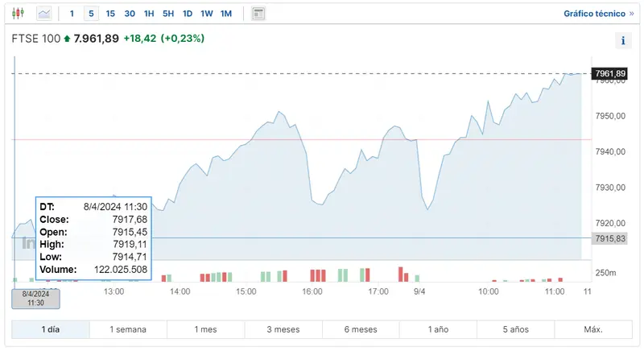Choose the 1 mes range tab
The width and height of the screenshot is (644, 351).
point(205,329)
